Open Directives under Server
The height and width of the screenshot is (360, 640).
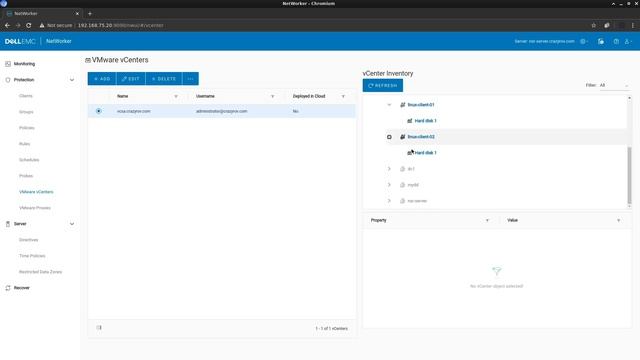pos(29,240)
